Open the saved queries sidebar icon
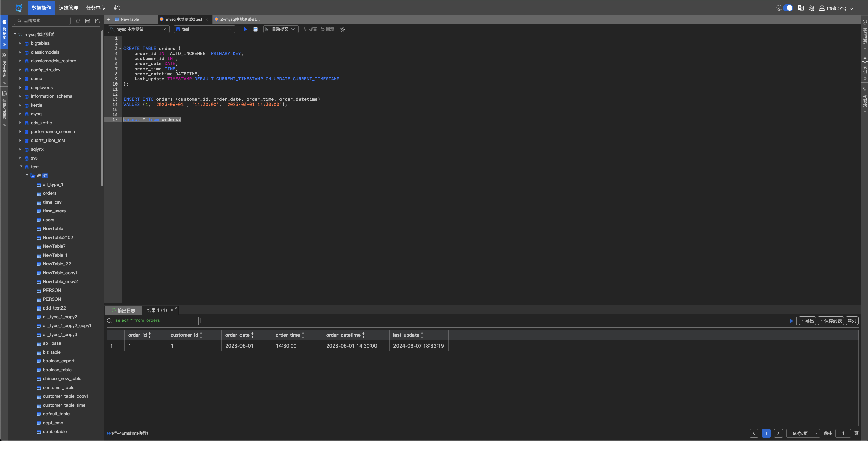Screen dimensions: 868x449 pyautogui.click(x=4, y=93)
